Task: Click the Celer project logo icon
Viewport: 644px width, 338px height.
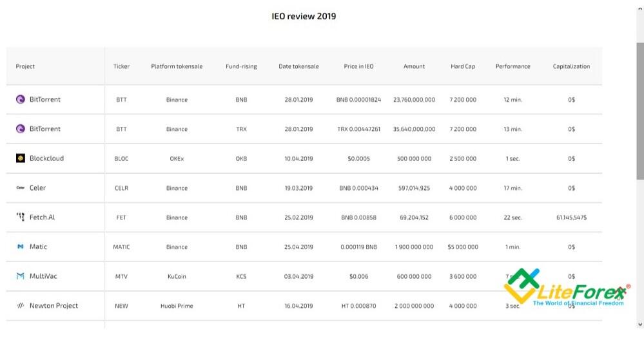Action: tap(20, 188)
